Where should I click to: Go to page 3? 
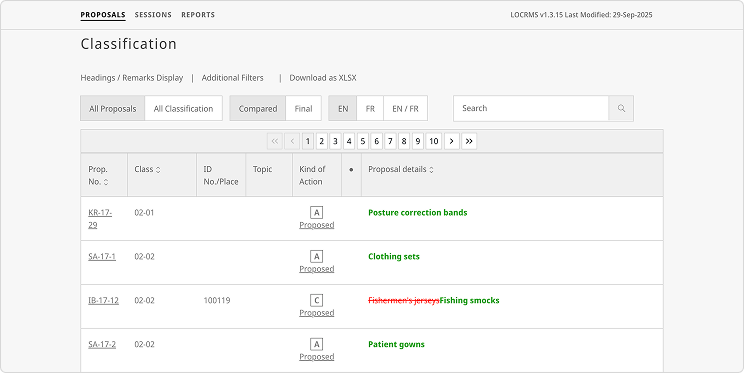coord(335,141)
